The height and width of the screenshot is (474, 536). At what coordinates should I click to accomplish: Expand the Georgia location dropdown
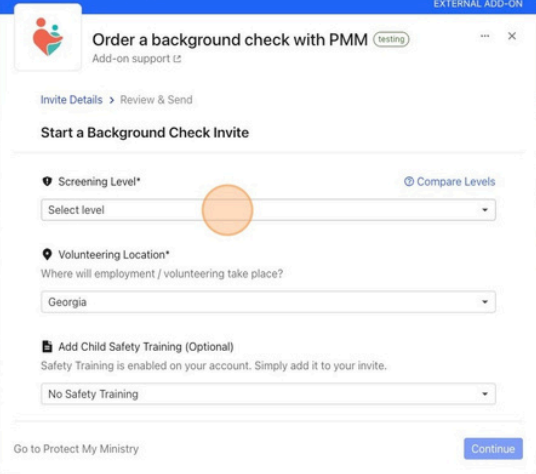(268, 302)
